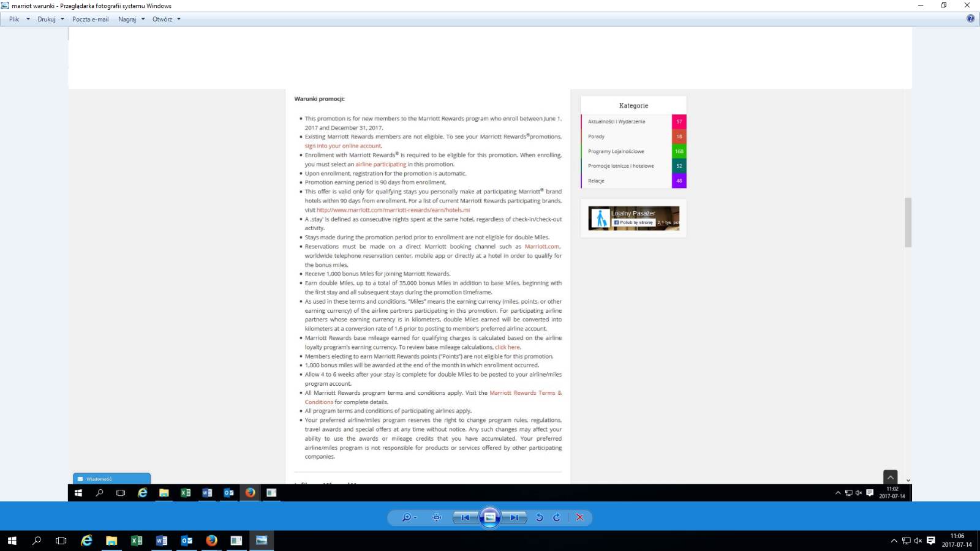Open the Photo Viewer help icon

click(971, 18)
